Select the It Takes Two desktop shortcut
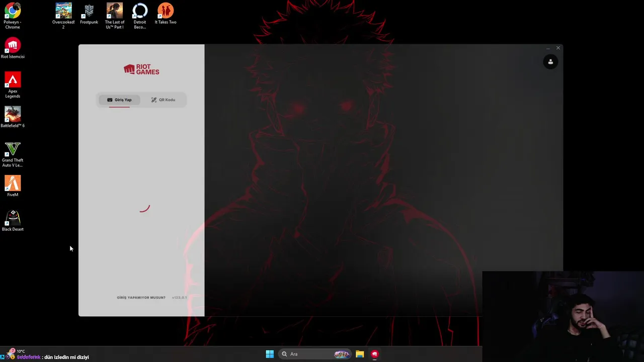644x362 pixels. click(166, 14)
